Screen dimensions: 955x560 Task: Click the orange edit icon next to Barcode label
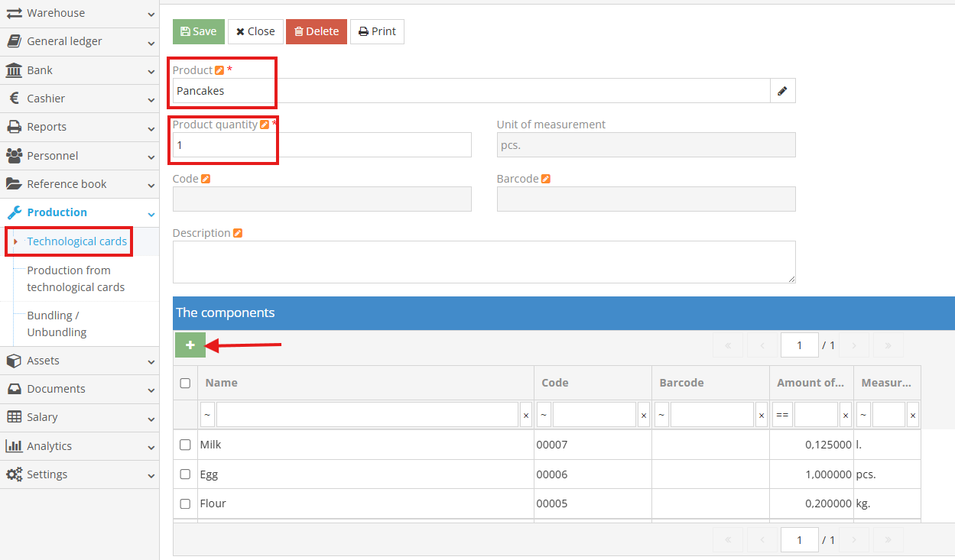click(546, 179)
